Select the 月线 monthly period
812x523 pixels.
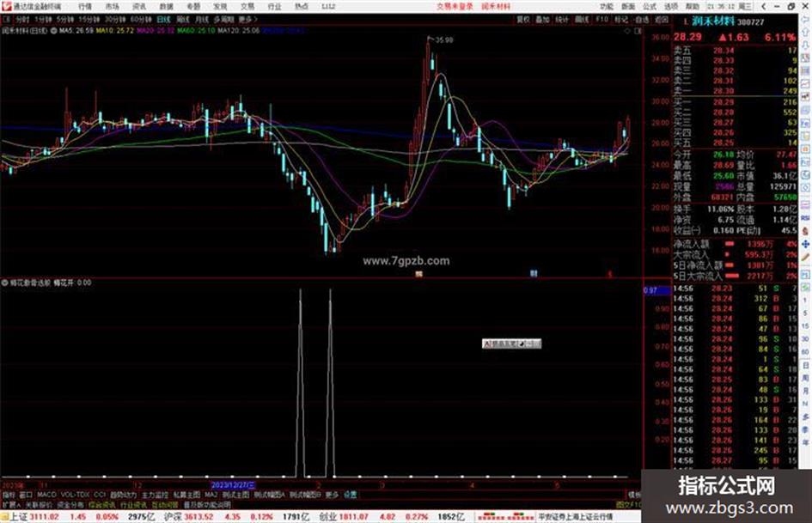[201, 19]
